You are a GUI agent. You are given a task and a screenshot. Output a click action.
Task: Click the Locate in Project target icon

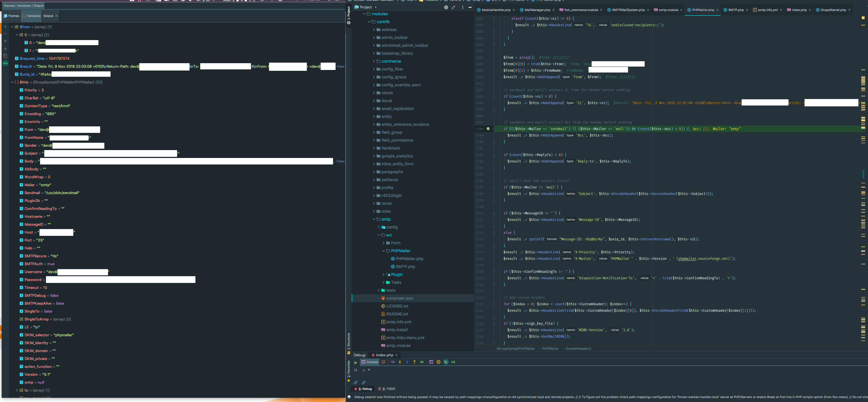pyautogui.click(x=446, y=7)
